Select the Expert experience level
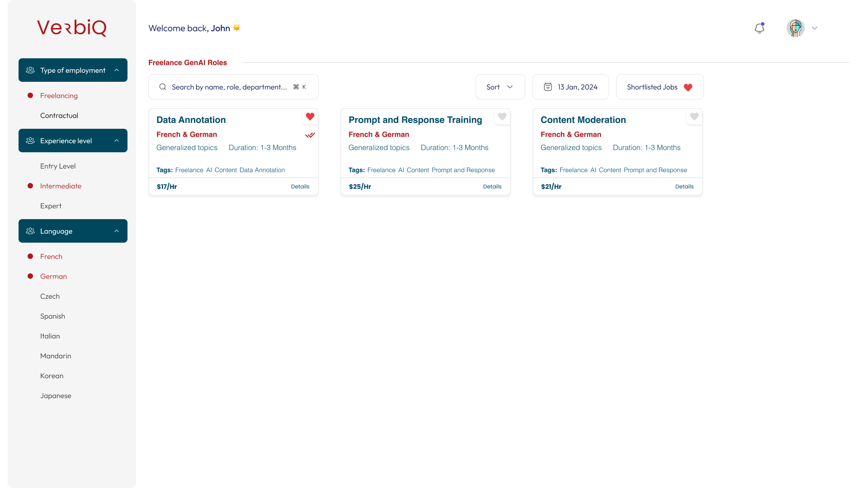The width and height of the screenshot is (868, 488). click(51, 206)
